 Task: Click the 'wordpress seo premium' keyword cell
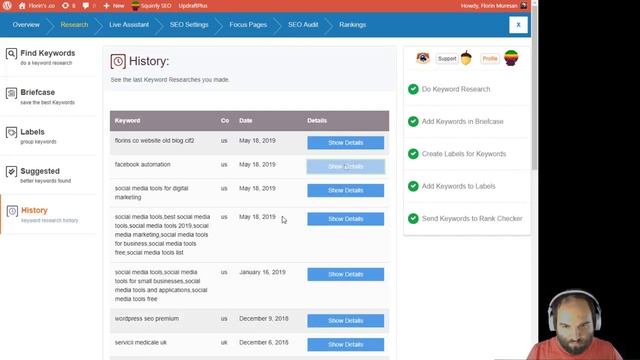pyautogui.click(x=147, y=318)
